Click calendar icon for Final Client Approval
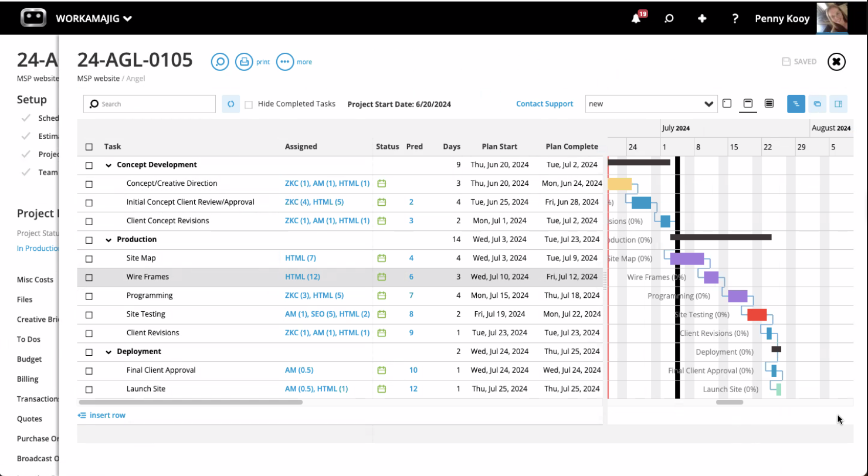Image resolution: width=868 pixels, height=476 pixels. coord(381,370)
